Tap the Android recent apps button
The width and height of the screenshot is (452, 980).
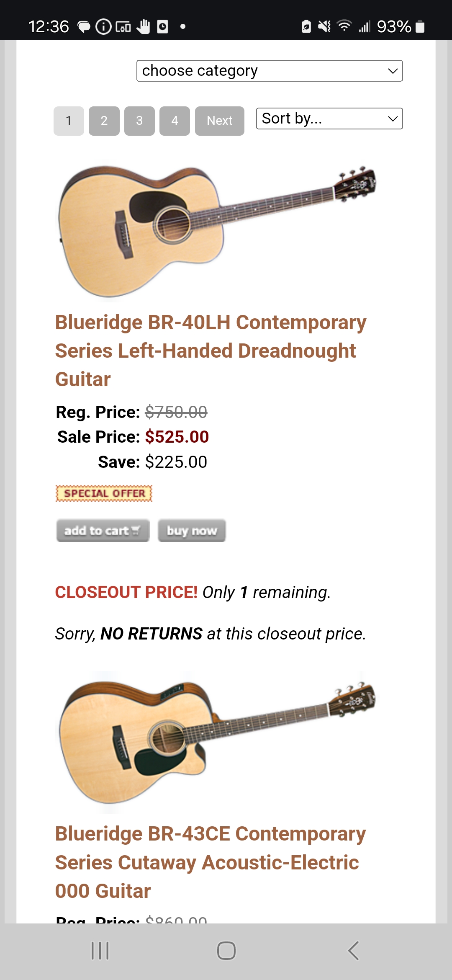pyautogui.click(x=100, y=951)
